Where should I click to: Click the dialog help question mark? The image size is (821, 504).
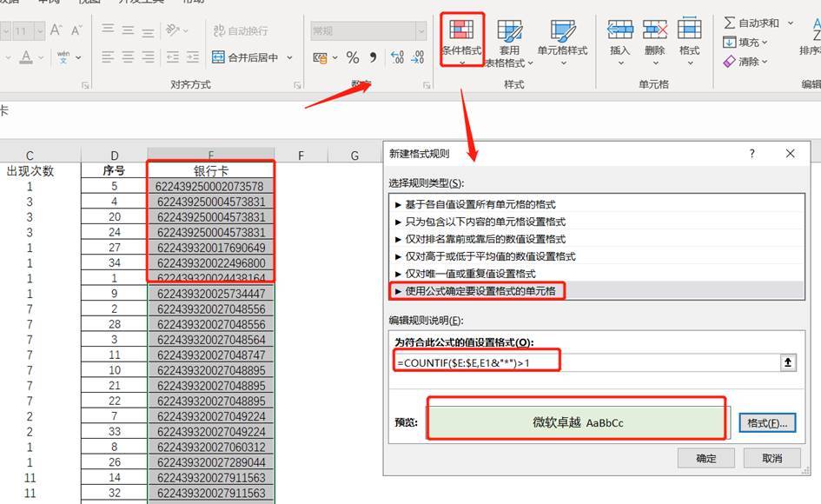751,154
